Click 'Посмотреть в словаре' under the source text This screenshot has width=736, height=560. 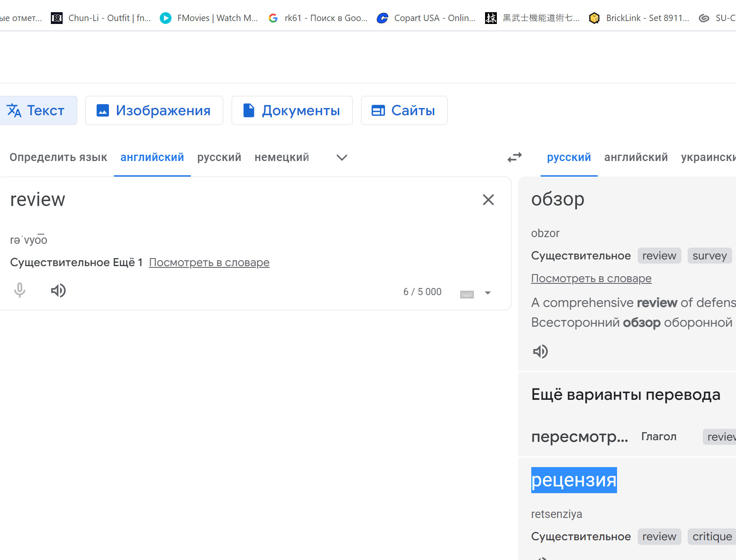click(x=209, y=262)
